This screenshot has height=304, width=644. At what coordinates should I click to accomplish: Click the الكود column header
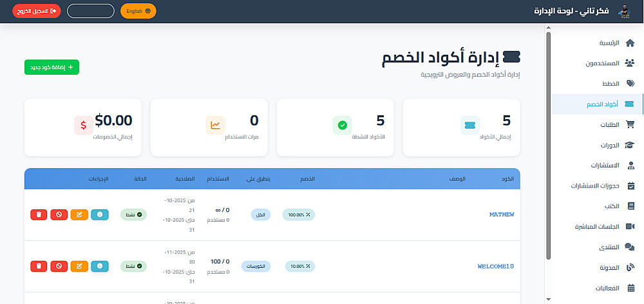point(507,179)
